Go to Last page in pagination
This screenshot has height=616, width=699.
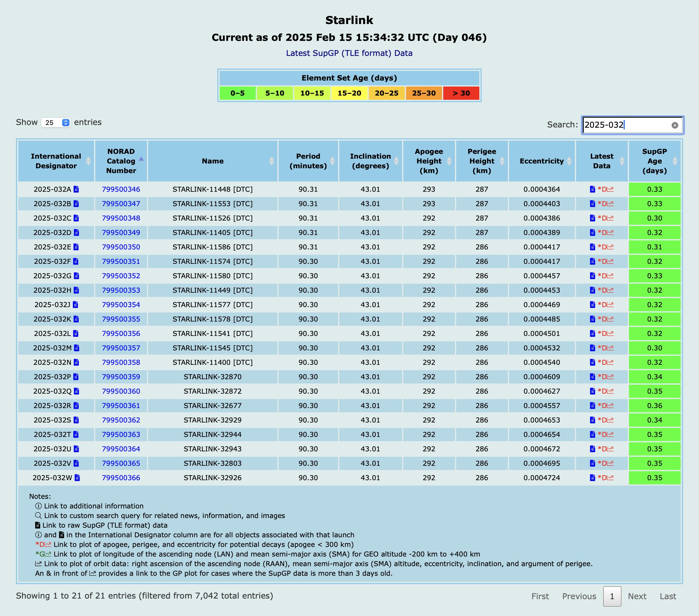(x=668, y=596)
